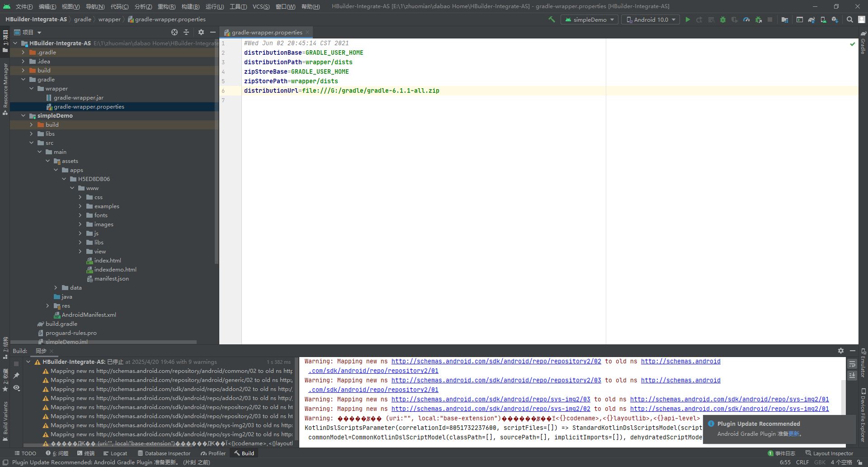Toggle pin tab icon in Build panel
Viewport: 868px width, 467px height.
click(17, 376)
